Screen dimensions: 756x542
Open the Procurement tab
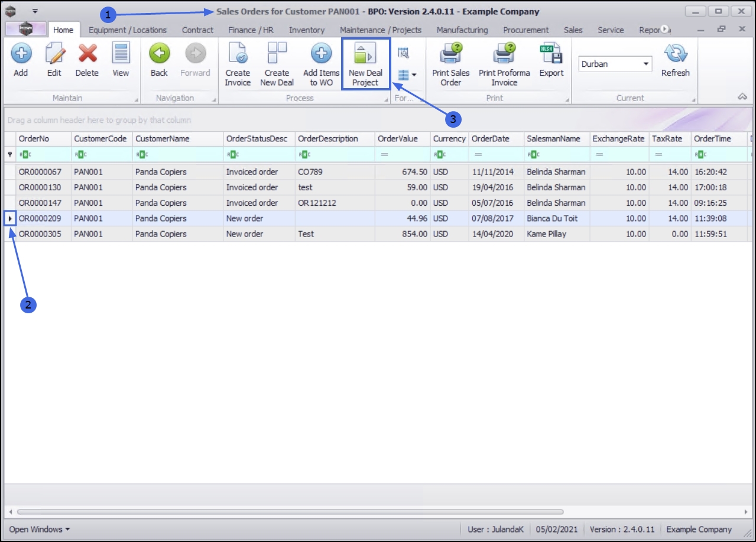point(526,30)
